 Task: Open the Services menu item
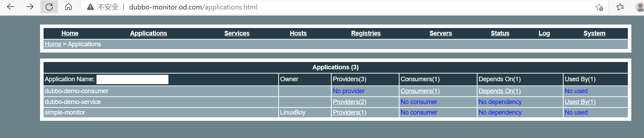[237, 33]
